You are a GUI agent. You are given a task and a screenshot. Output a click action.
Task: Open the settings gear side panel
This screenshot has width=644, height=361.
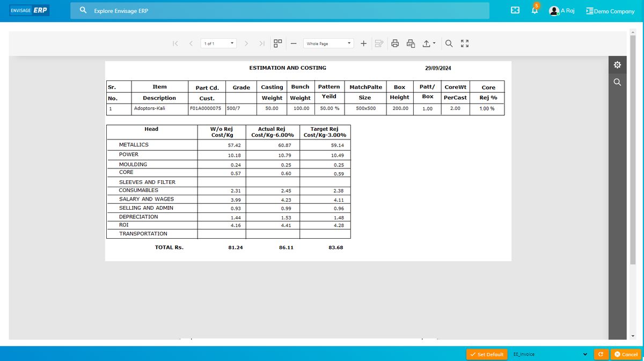point(617,65)
